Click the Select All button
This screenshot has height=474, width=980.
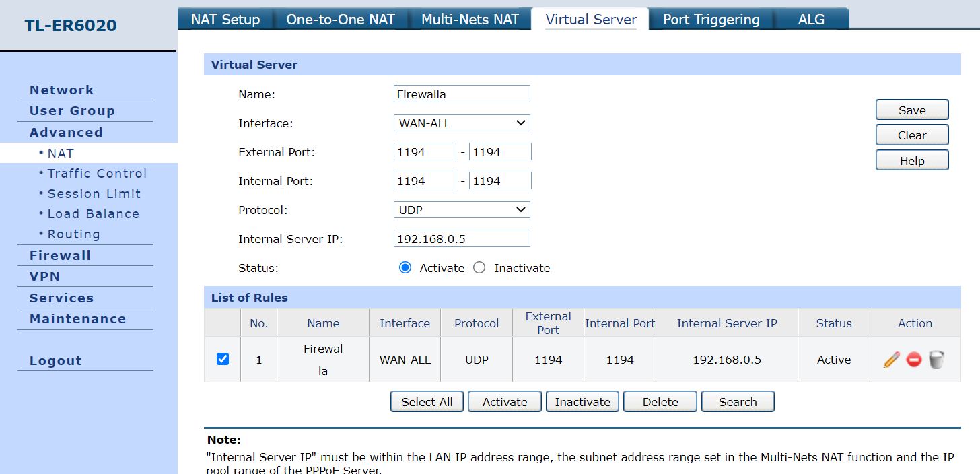tap(427, 402)
